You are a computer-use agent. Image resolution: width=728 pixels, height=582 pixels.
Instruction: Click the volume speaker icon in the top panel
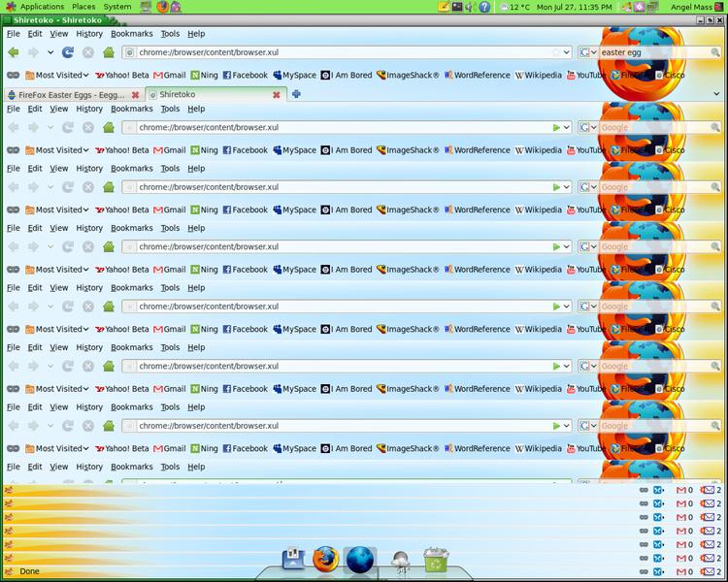click(470, 7)
